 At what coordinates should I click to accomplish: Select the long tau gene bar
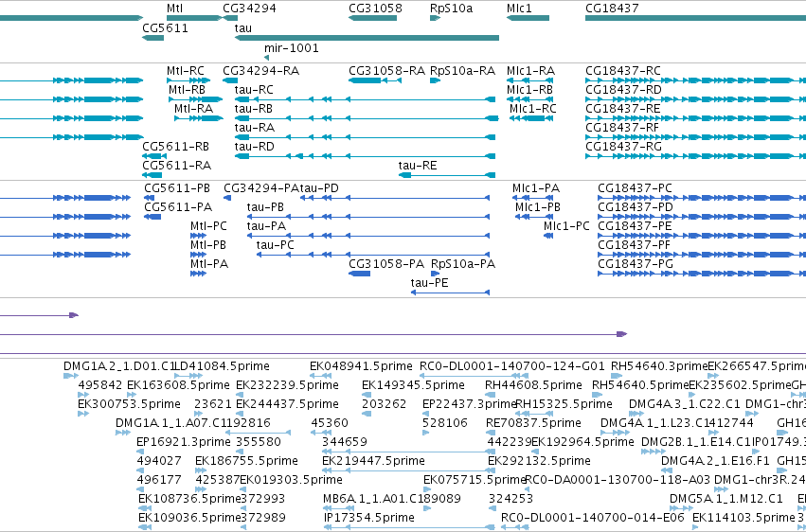[367, 38]
